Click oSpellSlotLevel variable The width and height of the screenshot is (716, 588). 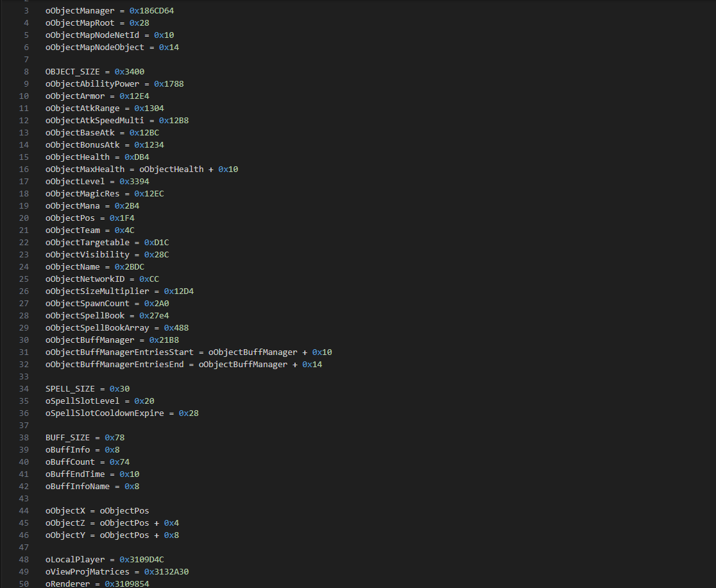83,401
